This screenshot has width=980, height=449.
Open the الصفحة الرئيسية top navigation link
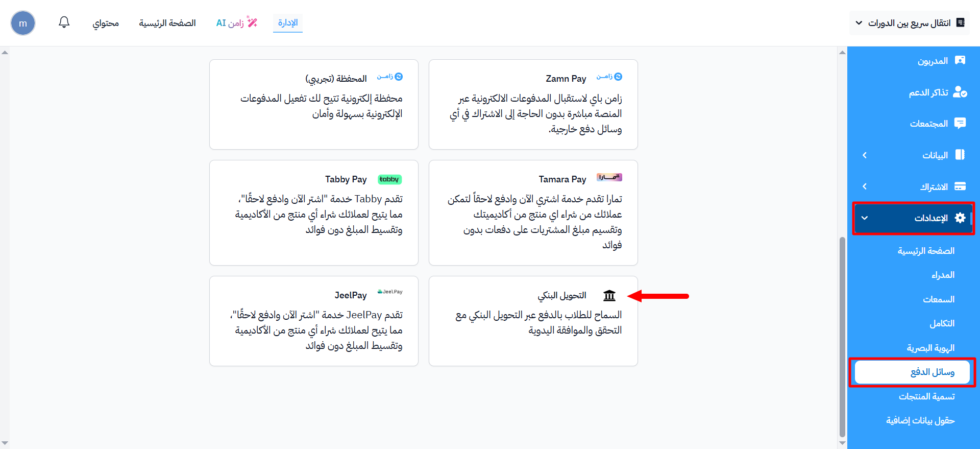(x=167, y=23)
